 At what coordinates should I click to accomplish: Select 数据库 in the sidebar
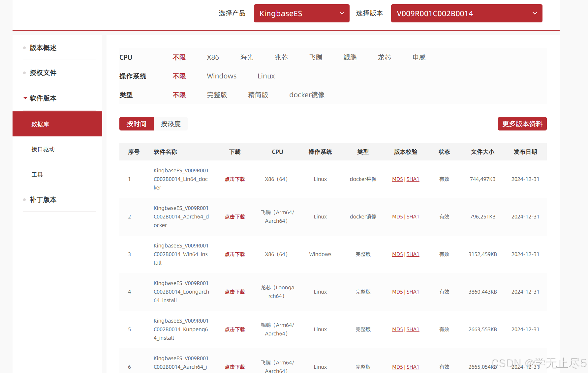click(57, 124)
